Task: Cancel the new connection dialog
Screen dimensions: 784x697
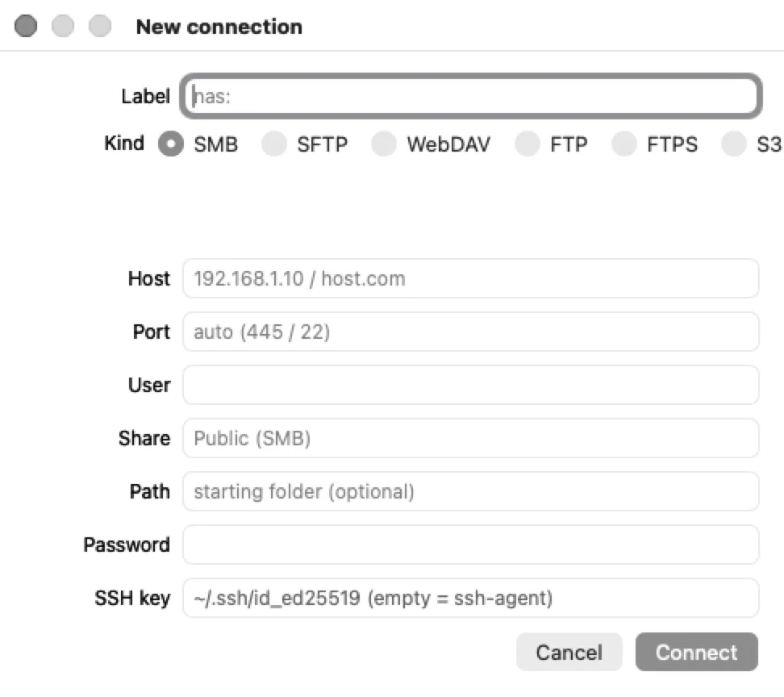Action: pyautogui.click(x=569, y=652)
